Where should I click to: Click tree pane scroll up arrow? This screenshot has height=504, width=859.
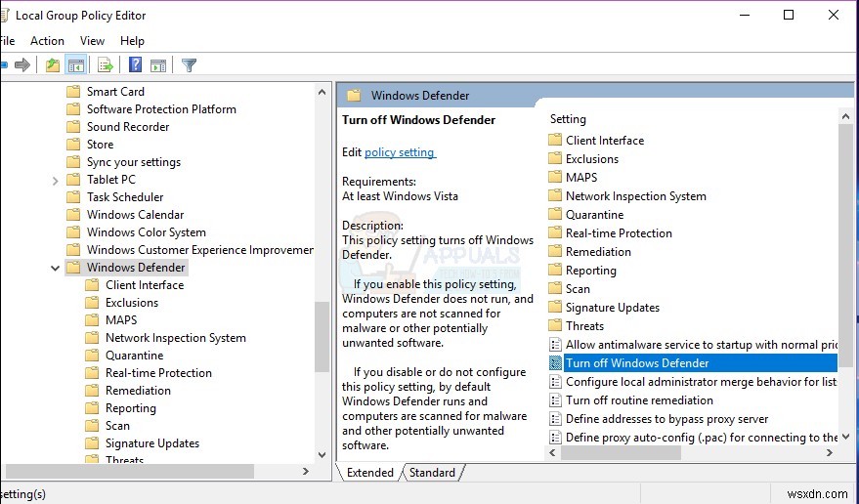tap(322, 92)
